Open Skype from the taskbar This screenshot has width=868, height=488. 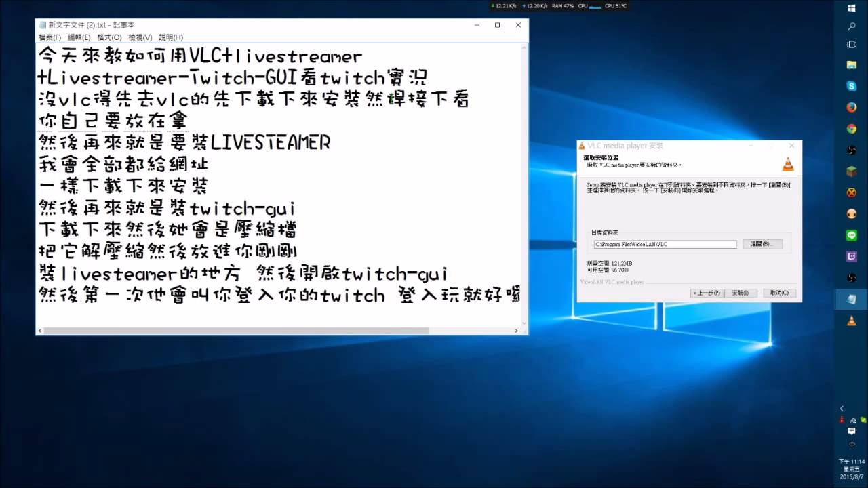tap(852, 86)
